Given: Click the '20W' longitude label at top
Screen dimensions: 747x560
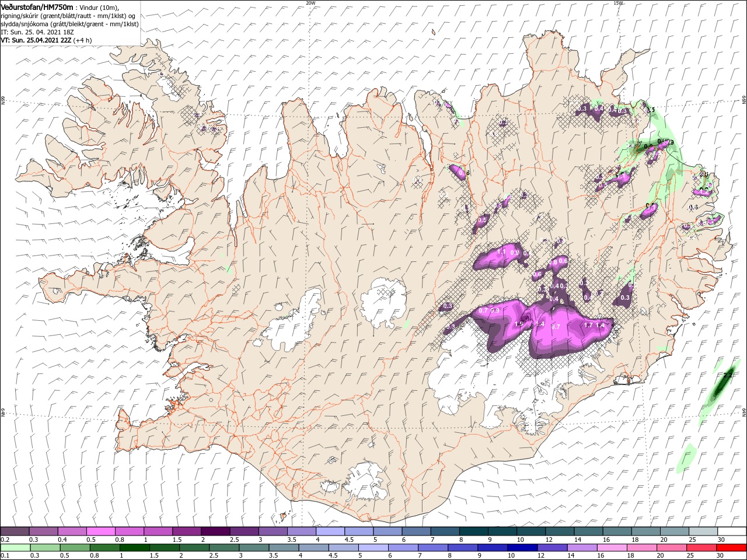Looking at the screenshot, I should (310, 3).
